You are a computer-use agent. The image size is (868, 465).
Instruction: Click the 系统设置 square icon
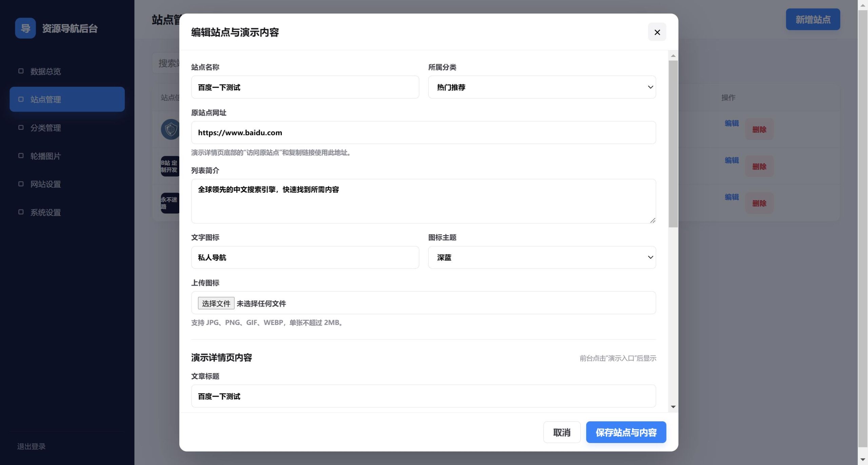pos(21,212)
